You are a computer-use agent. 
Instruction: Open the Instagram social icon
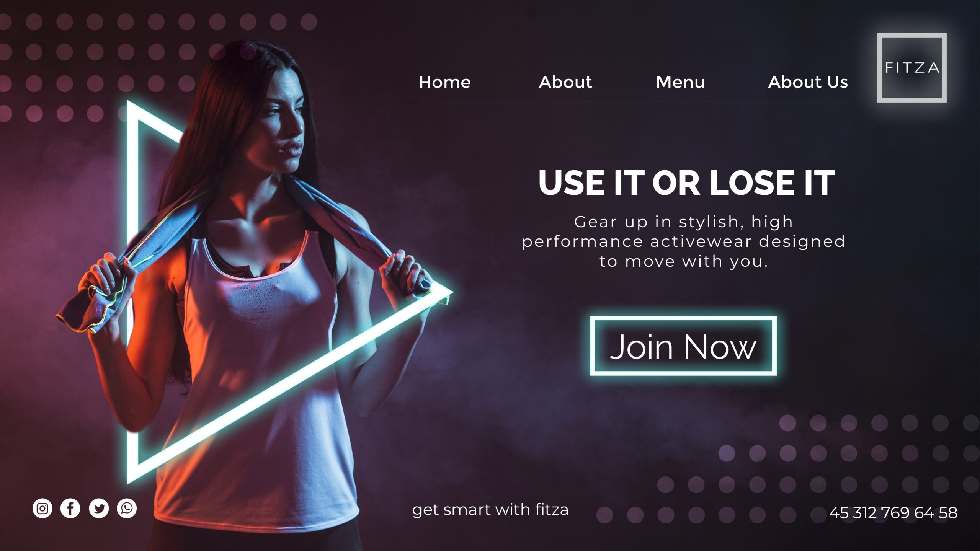(x=42, y=508)
